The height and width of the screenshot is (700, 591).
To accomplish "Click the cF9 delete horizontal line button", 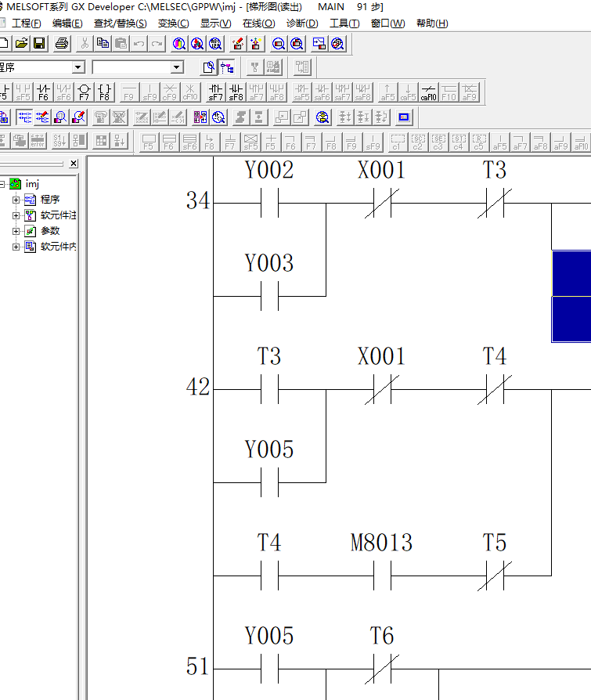I will (x=170, y=92).
